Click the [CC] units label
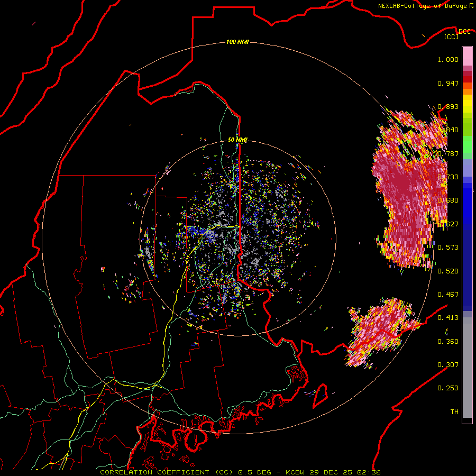 click(x=451, y=36)
